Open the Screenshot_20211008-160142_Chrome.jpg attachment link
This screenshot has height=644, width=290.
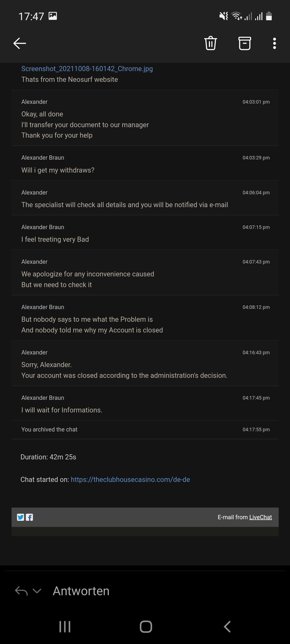(87, 69)
